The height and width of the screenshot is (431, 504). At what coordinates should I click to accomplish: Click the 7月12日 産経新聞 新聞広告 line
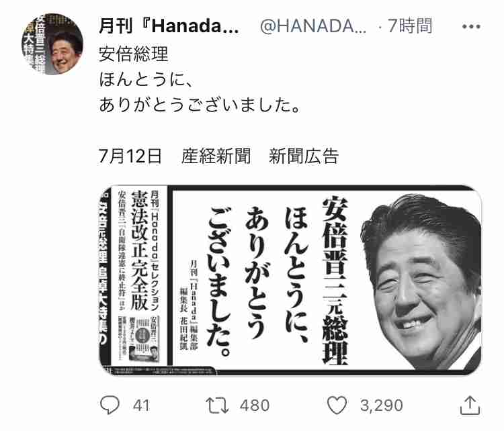pos(218,156)
